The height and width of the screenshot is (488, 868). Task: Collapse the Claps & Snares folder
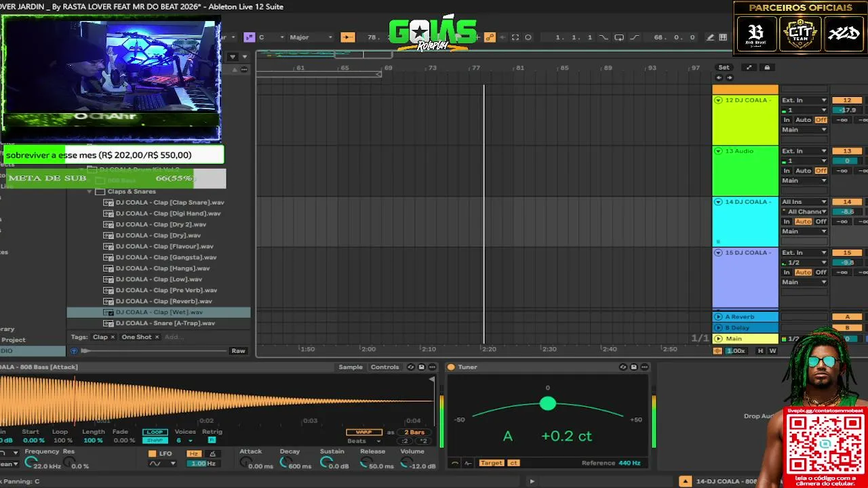(x=90, y=192)
